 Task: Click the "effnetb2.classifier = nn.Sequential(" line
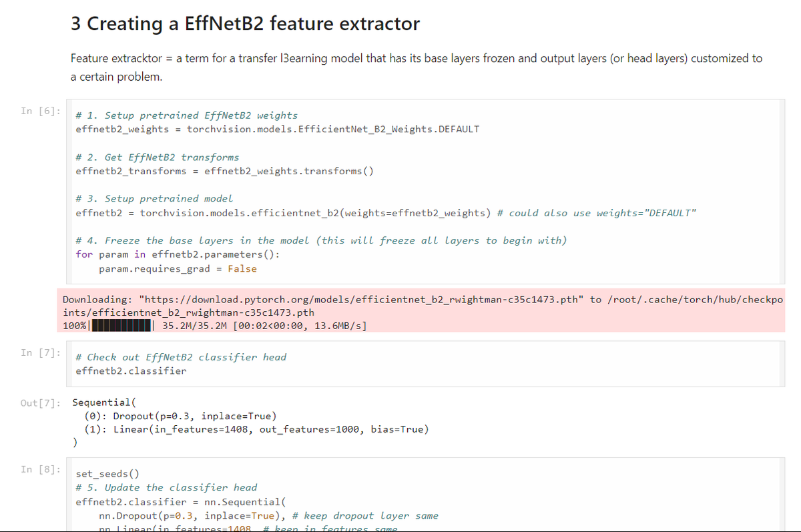point(181,501)
